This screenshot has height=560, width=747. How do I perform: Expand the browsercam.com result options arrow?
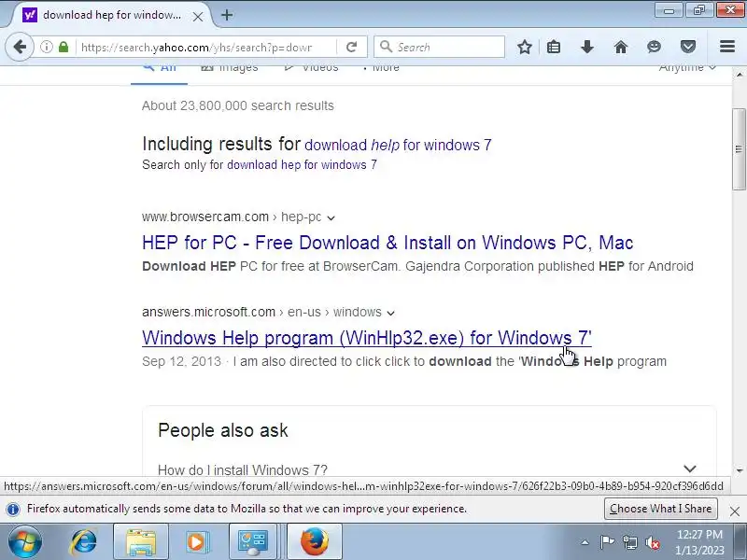coord(331,217)
